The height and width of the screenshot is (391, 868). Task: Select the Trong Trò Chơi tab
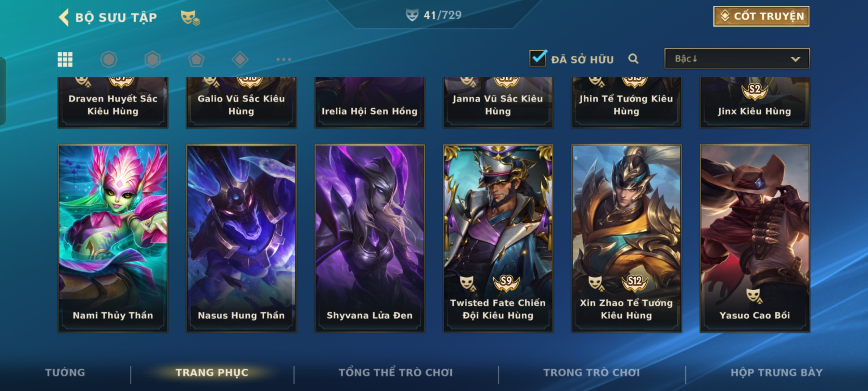(592, 373)
